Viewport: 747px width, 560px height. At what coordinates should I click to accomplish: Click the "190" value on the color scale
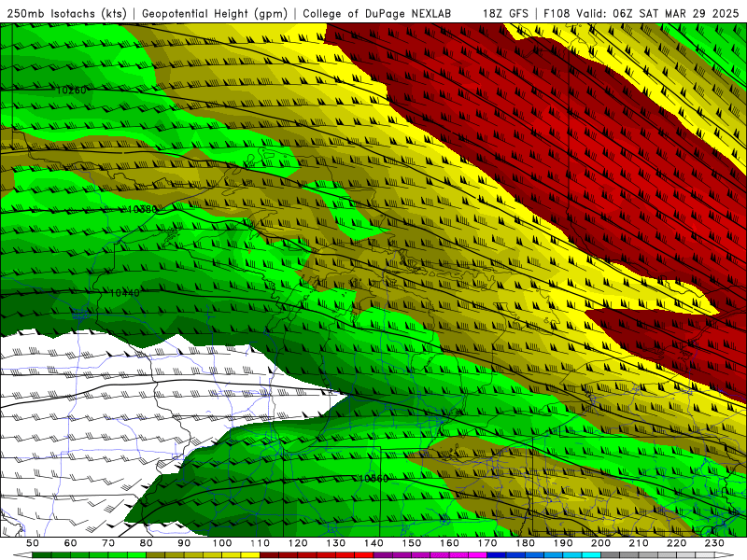[563, 543]
